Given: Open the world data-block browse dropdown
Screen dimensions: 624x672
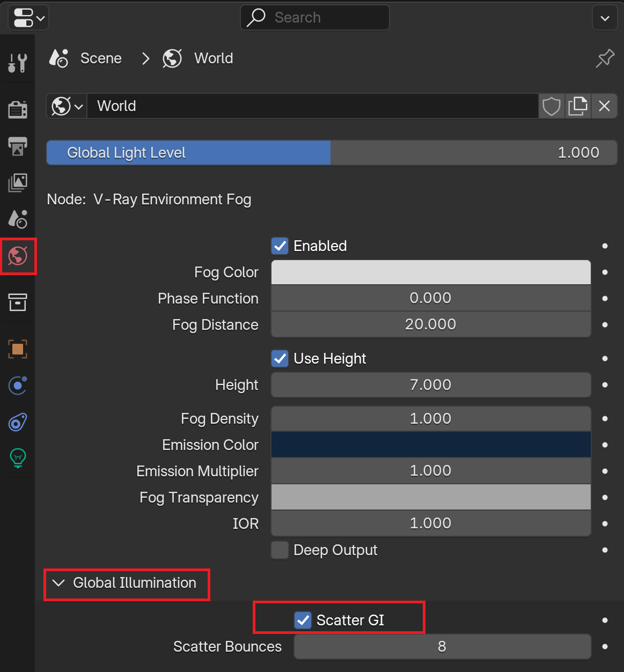Looking at the screenshot, I should 67,106.
